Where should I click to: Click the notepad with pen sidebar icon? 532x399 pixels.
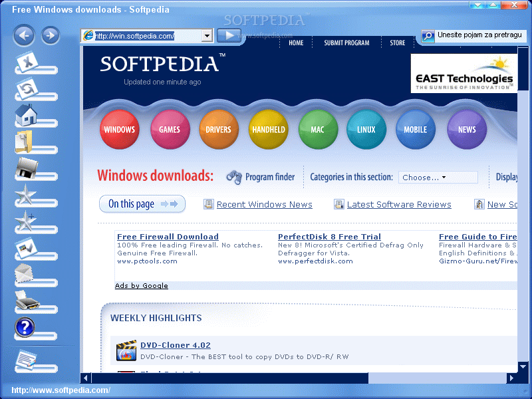[26, 360]
